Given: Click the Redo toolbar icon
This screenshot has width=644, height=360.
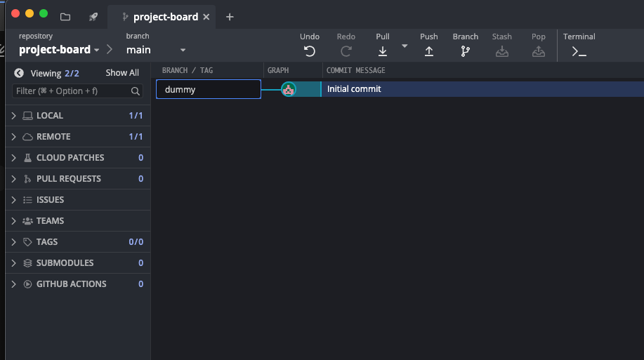Looking at the screenshot, I should 346,51.
